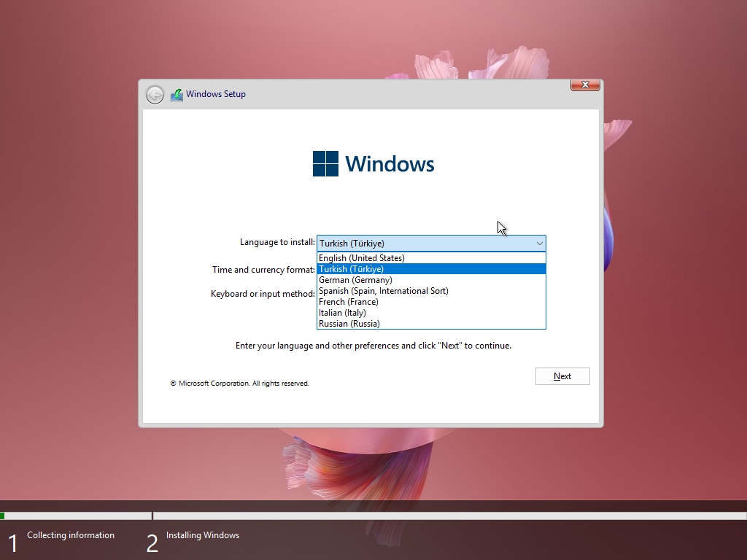
Task: Select French (France) from the dropdown
Action: pos(431,302)
